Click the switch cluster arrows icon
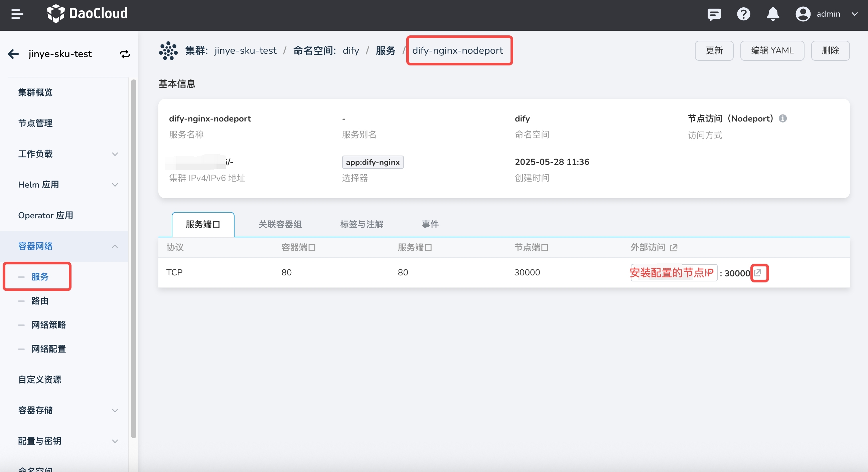Viewport: 868px width, 472px height. coord(125,54)
